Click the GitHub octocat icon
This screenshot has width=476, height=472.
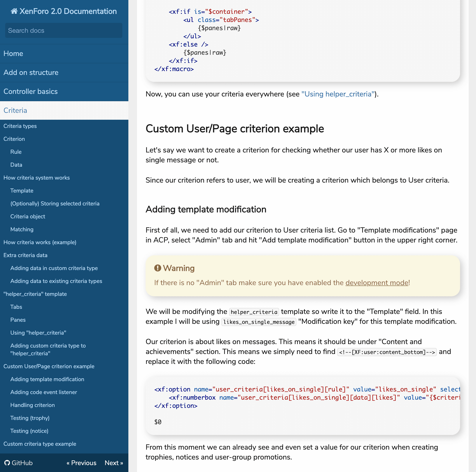[x=7, y=463]
